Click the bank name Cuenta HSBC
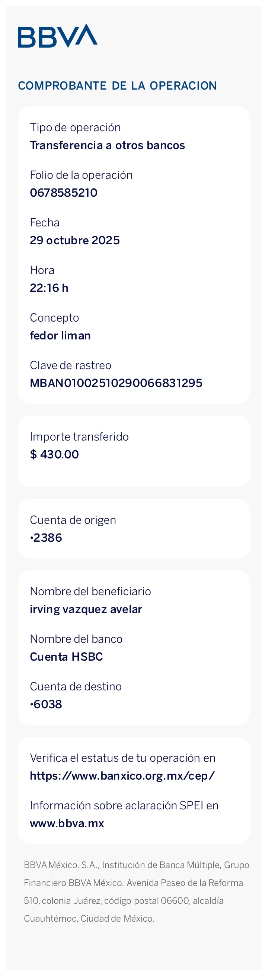This screenshot has width=262, height=980. pos(66,656)
